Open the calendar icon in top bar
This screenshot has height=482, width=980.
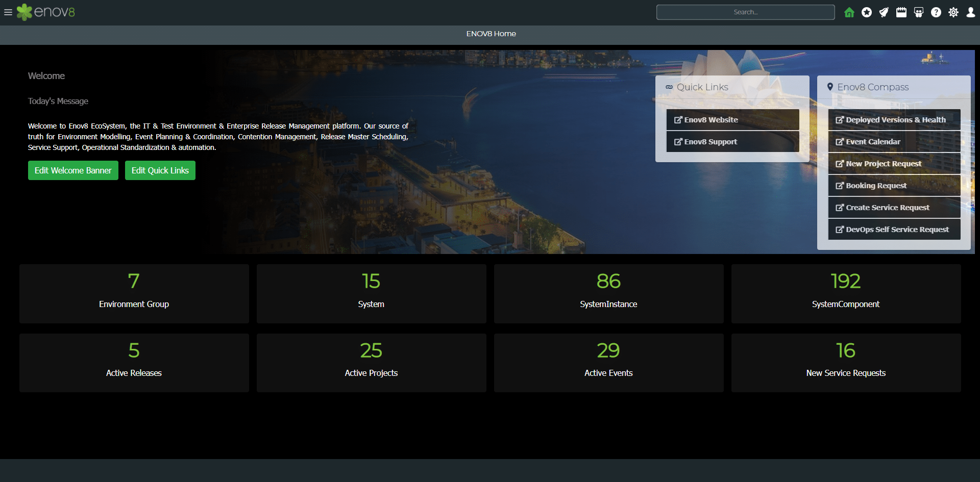(901, 12)
